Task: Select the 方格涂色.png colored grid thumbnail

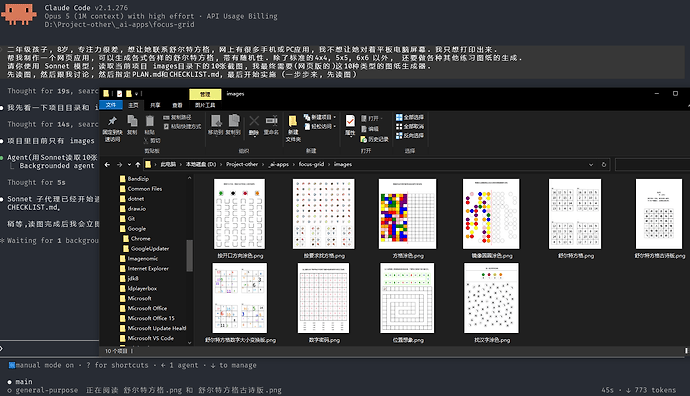Action: pos(407,214)
